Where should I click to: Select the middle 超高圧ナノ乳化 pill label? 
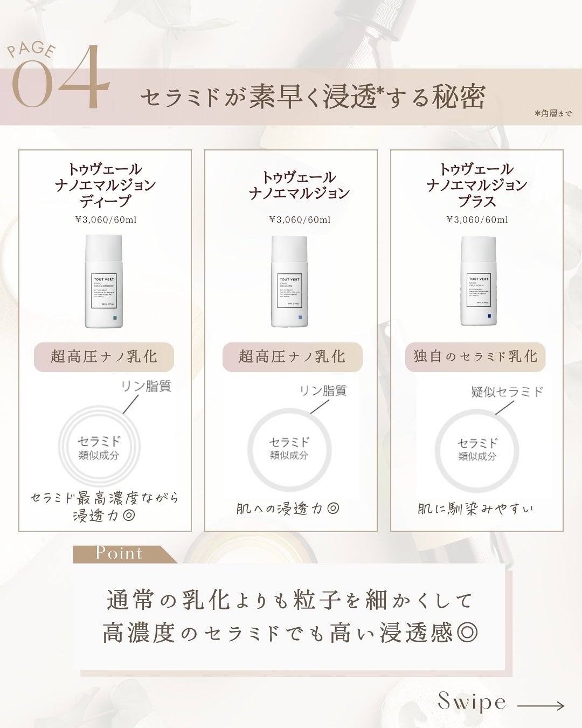[292, 357]
